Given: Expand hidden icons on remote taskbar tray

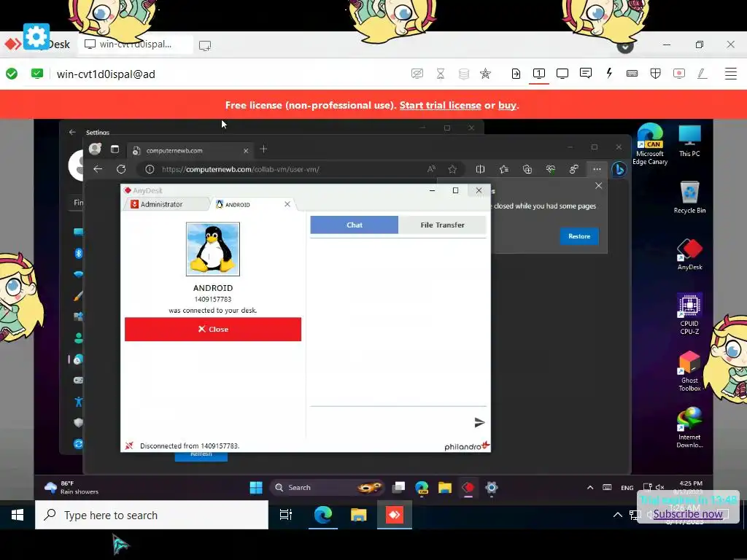Looking at the screenshot, I should (x=589, y=488).
